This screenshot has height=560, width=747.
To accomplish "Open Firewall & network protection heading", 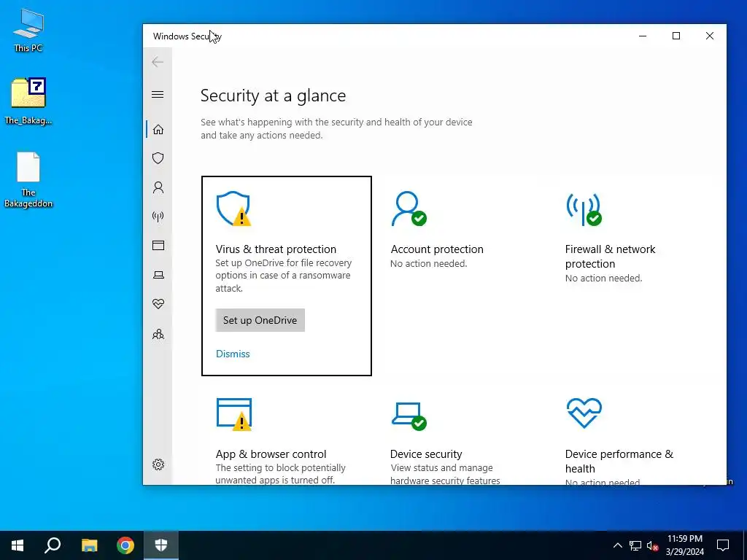I will pos(611,256).
